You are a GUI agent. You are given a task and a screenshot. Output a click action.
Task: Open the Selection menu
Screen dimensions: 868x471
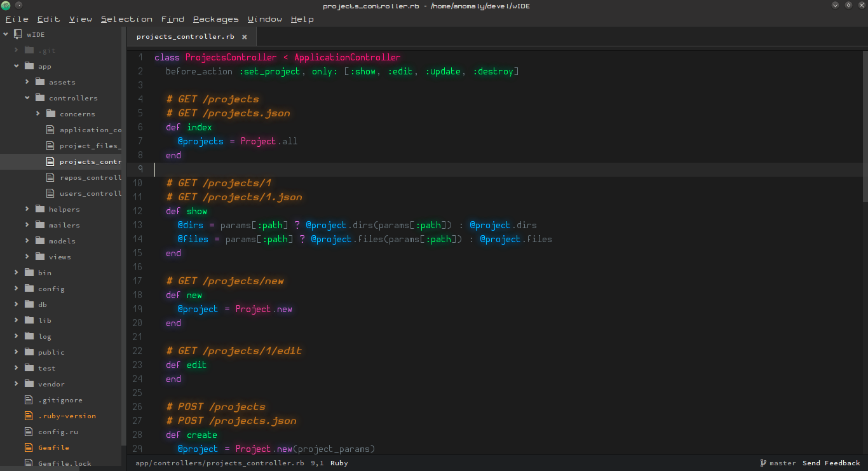[x=126, y=19]
